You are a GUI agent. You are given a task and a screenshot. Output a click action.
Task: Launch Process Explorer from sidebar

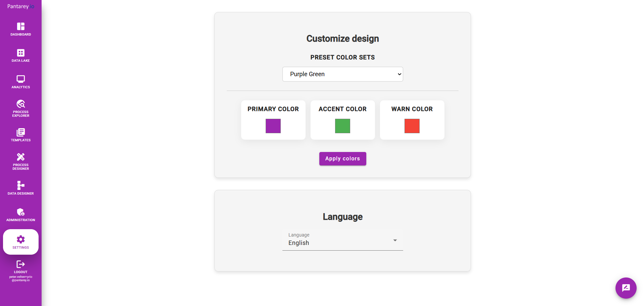pos(21,104)
